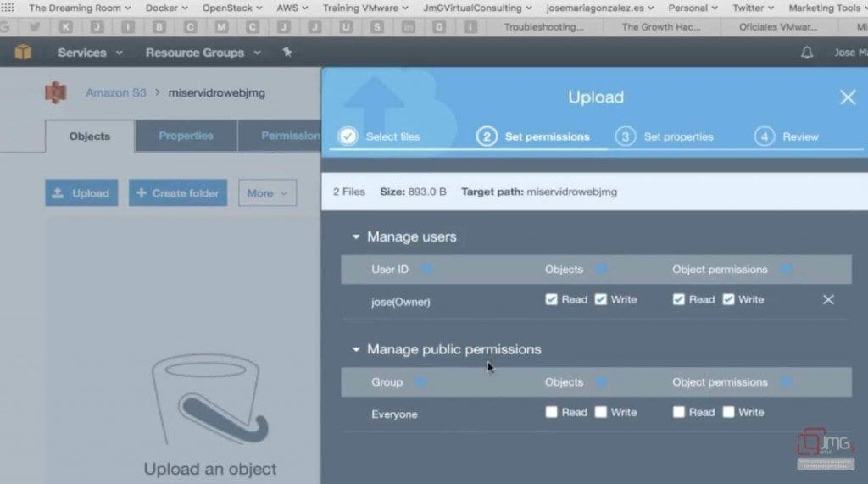Image resolution: width=868 pixels, height=484 pixels.
Task: Click info dot beside Object permissions in public permissions
Action: click(786, 382)
